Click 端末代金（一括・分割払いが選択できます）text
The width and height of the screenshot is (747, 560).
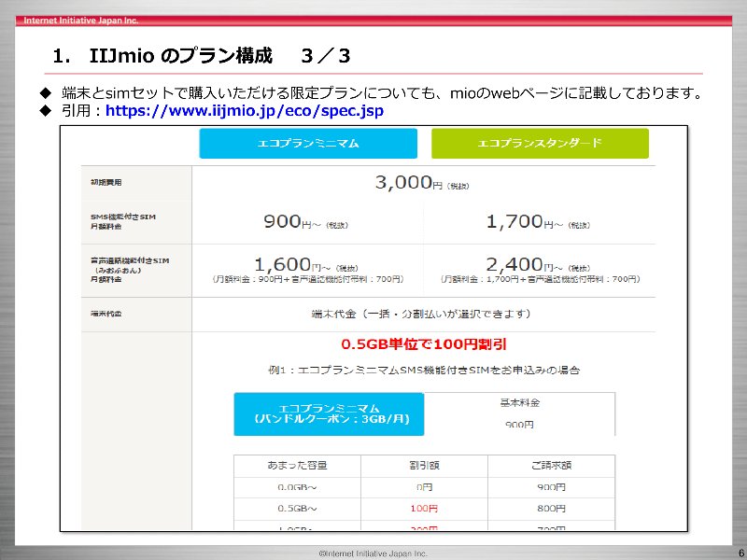tap(421, 314)
